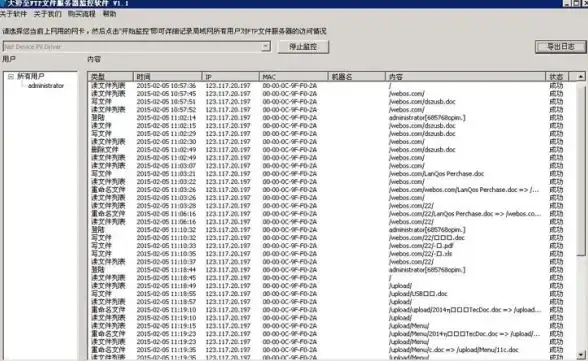
Task: Select the administrator user in the tree
Action: 46,85
